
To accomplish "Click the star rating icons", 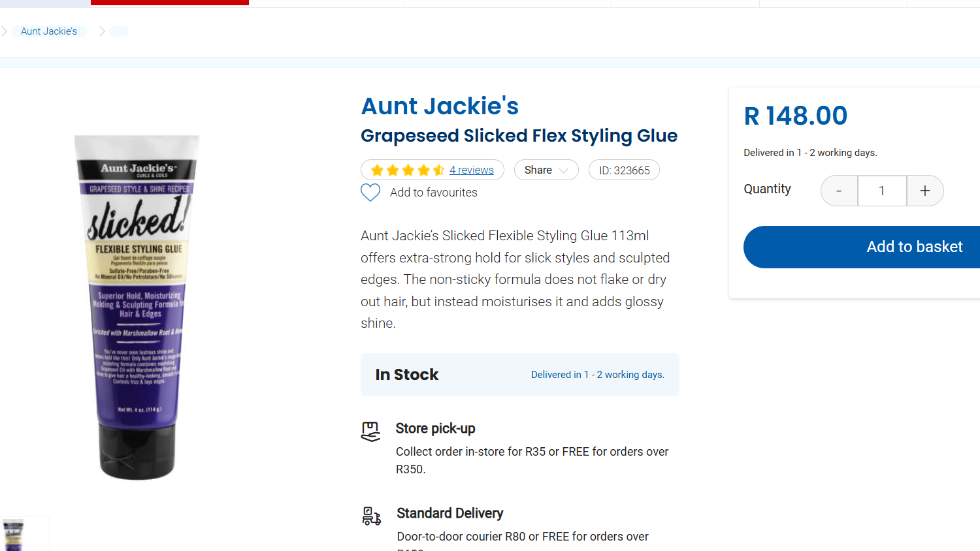I will [x=408, y=170].
